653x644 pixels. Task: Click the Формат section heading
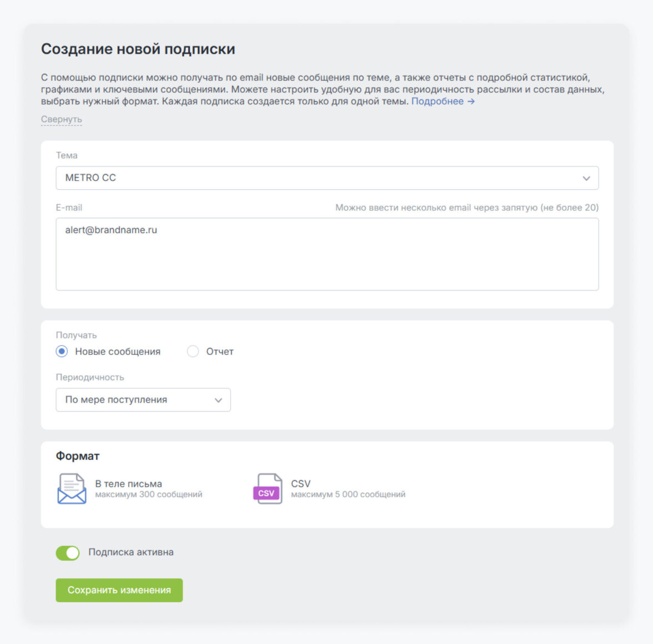77,456
